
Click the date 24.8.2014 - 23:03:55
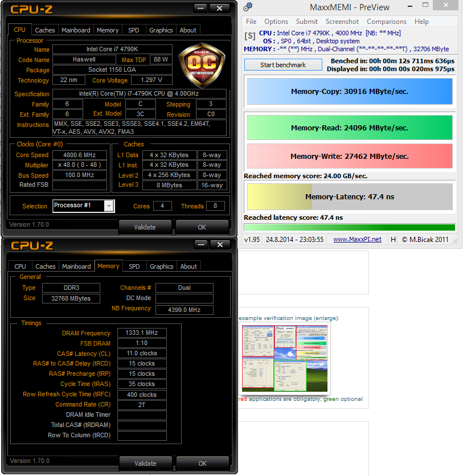tap(294, 240)
